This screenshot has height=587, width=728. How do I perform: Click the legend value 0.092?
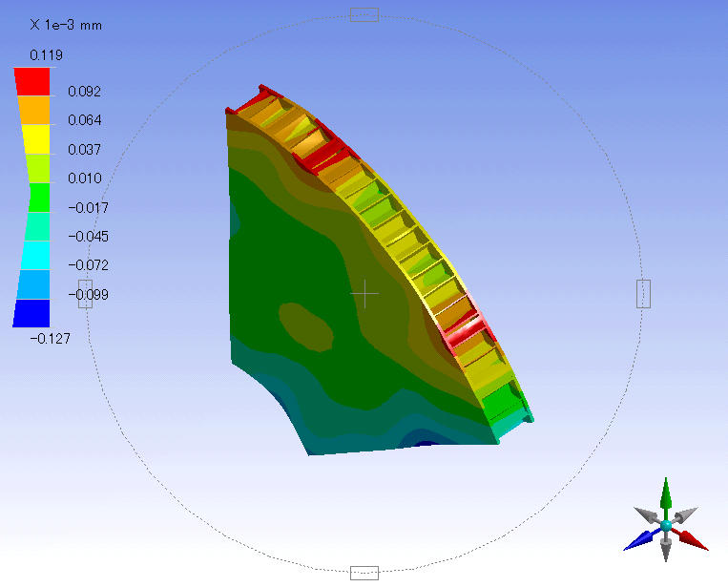[x=85, y=92]
